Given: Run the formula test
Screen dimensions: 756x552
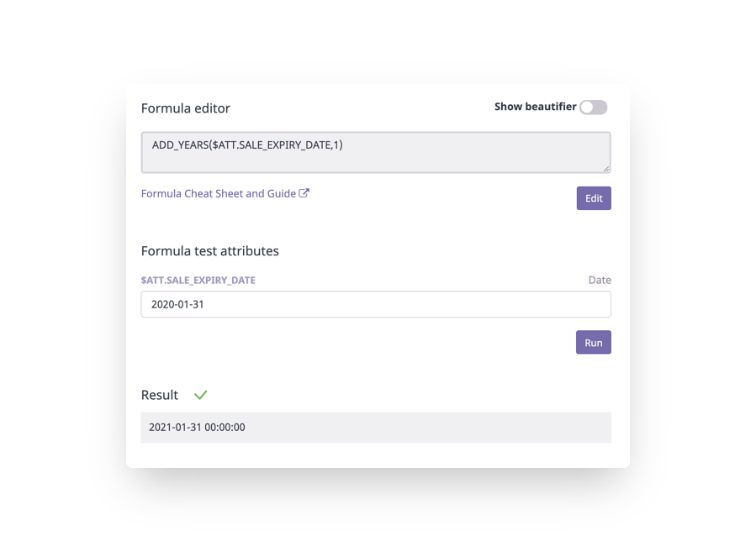Looking at the screenshot, I should tap(593, 342).
